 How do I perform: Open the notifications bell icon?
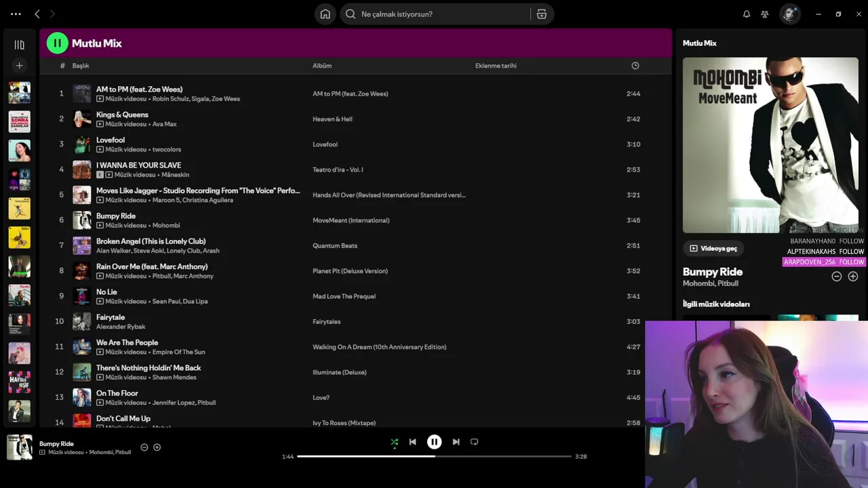(747, 14)
